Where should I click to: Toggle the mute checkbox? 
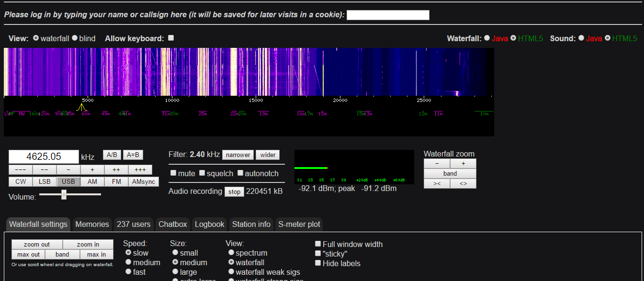[x=173, y=173]
